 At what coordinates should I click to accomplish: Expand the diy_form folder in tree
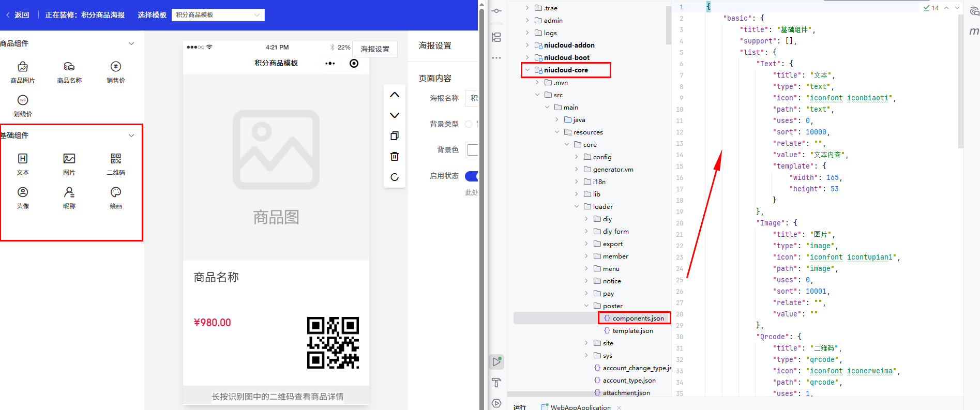coord(586,232)
